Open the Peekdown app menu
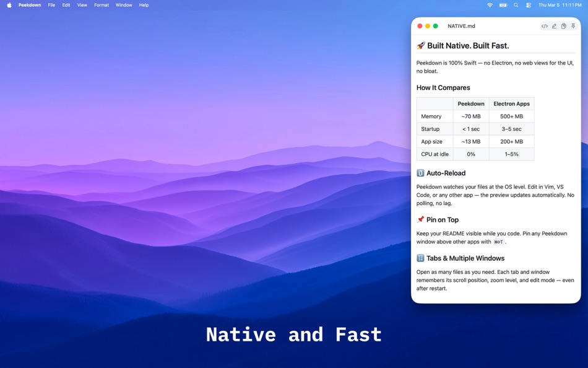 [30, 5]
